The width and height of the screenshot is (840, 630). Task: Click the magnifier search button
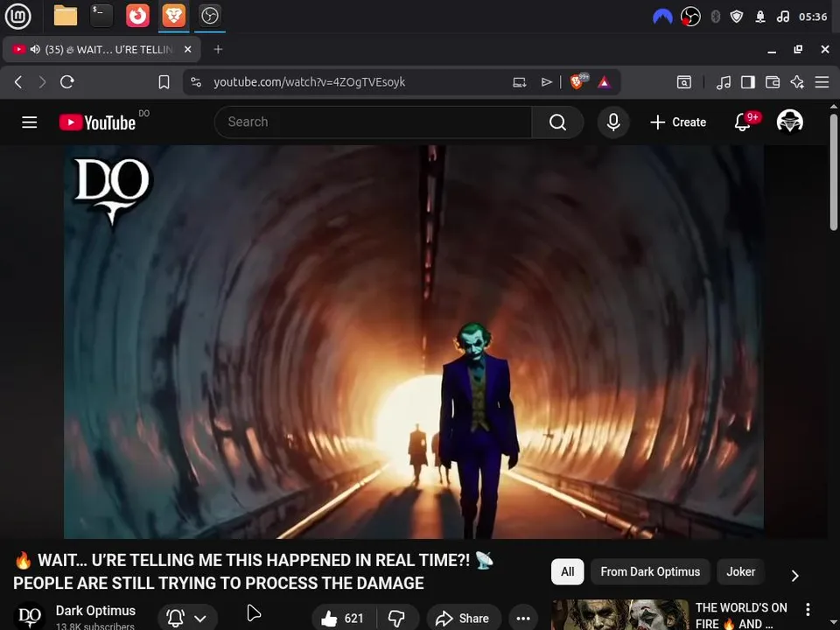557,122
